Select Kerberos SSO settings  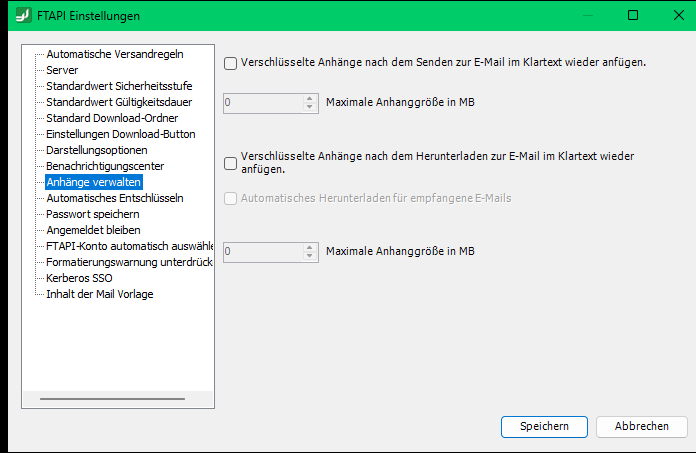tap(79, 278)
